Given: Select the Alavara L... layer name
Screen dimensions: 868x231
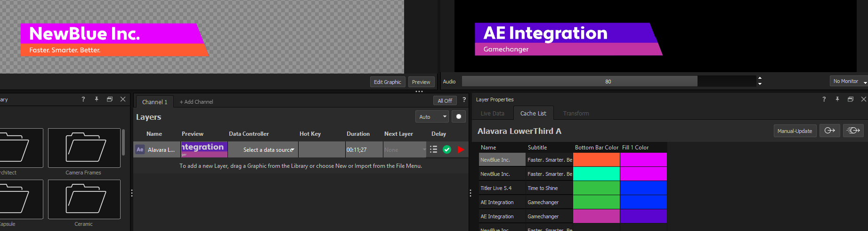Looking at the screenshot, I should [x=161, y=149].
